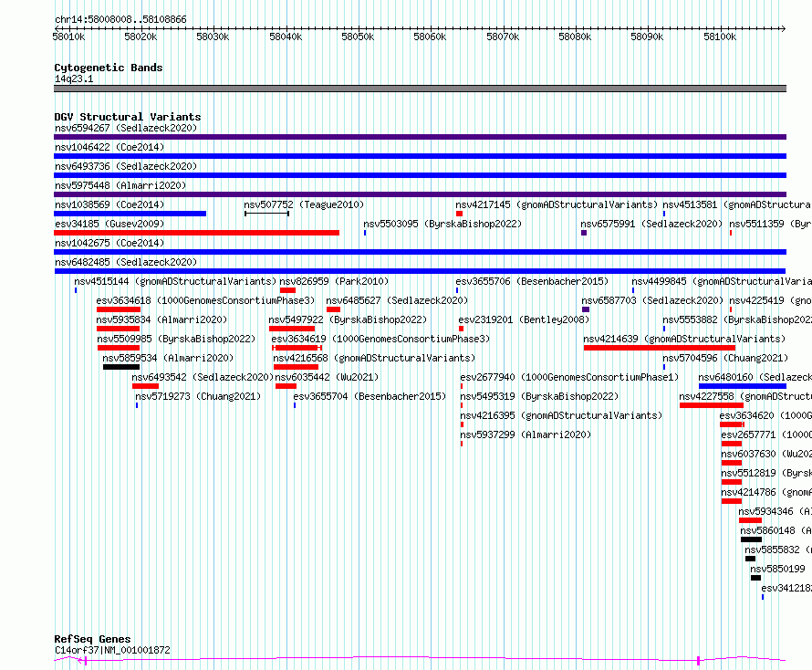Open the nsv5935834 (Almarri2020) label

[x=161, y=319]
